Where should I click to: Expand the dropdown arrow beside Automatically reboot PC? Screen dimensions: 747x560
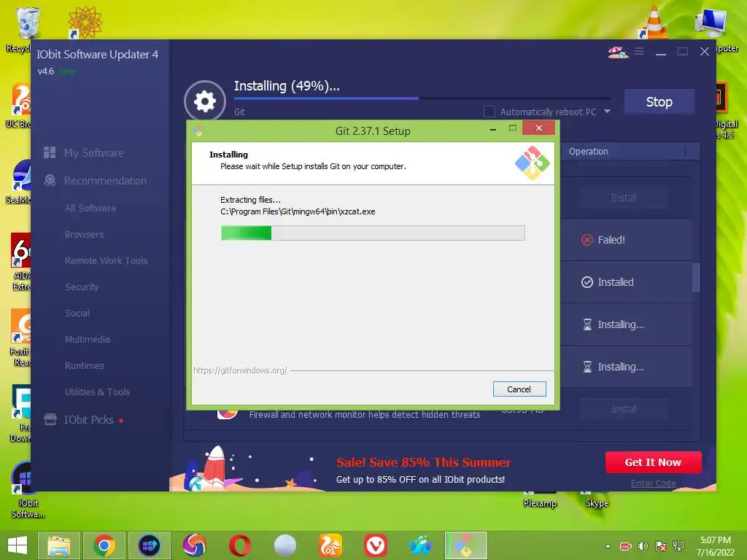coord(607,112)
